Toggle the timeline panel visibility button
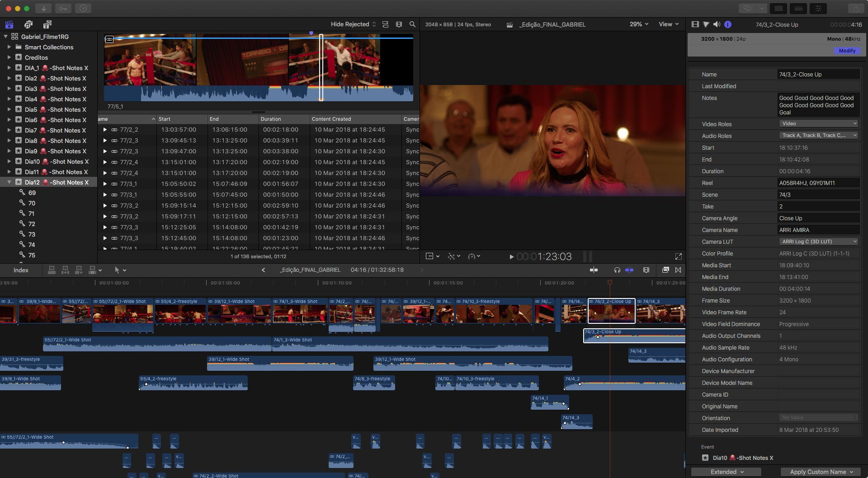 [x=798, y=8]
